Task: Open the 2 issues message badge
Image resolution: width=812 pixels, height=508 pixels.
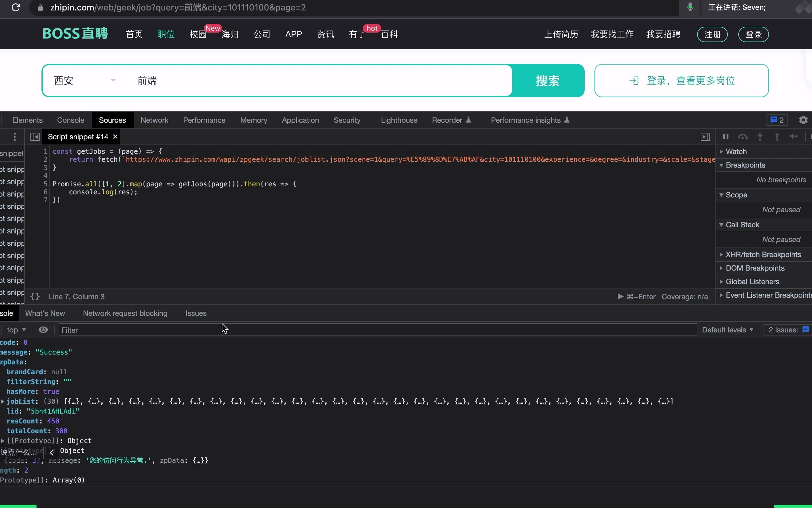Action: pyautogui.click(x=777, y=120)
